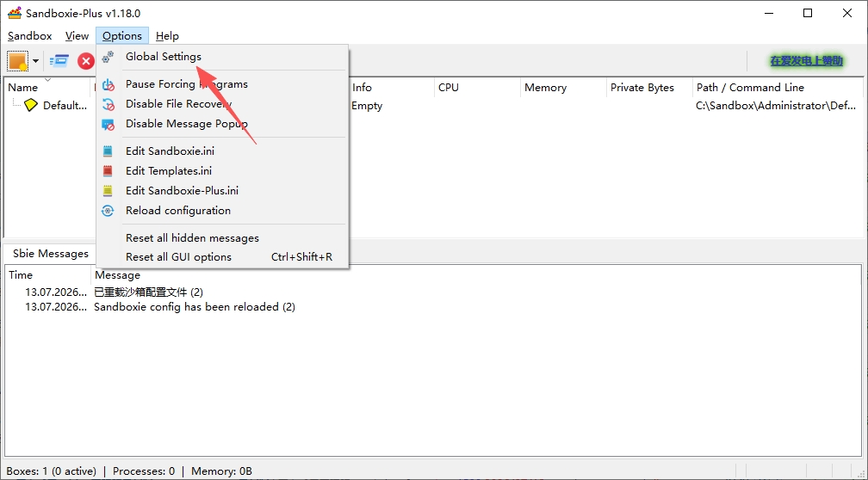Open dropdown arrow beside new sandbox icon

pos(36,61)
